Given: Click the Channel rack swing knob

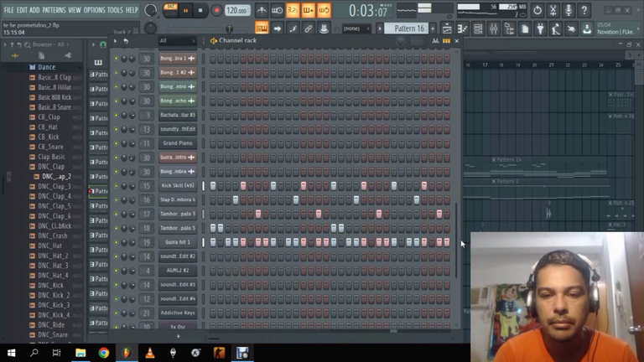Looking at the screenshot, I should pos(401,40).
